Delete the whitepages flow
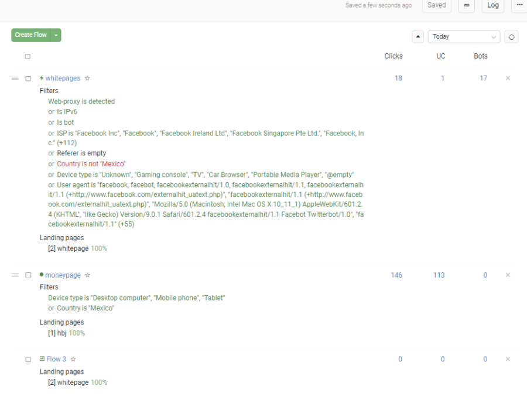This screenshot has width=527, height=420. tap(508, 78)
